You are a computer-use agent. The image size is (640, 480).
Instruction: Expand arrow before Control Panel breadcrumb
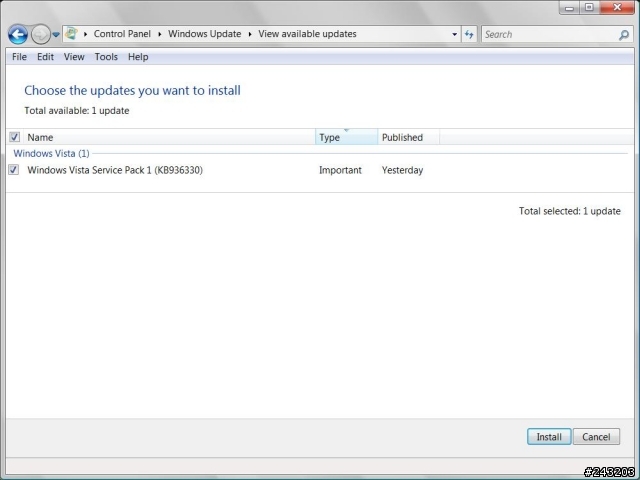pos(85,34)
